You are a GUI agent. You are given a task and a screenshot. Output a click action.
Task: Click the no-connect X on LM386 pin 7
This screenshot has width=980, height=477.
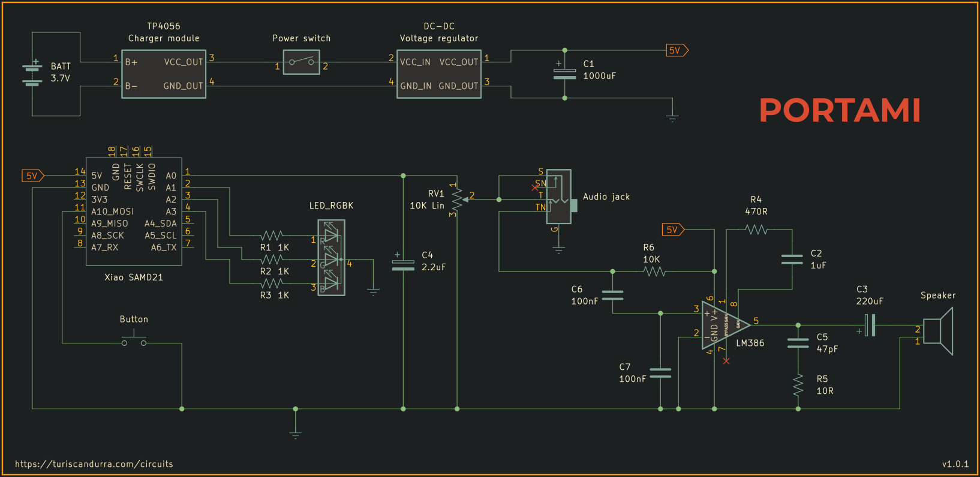click(726, 361)
